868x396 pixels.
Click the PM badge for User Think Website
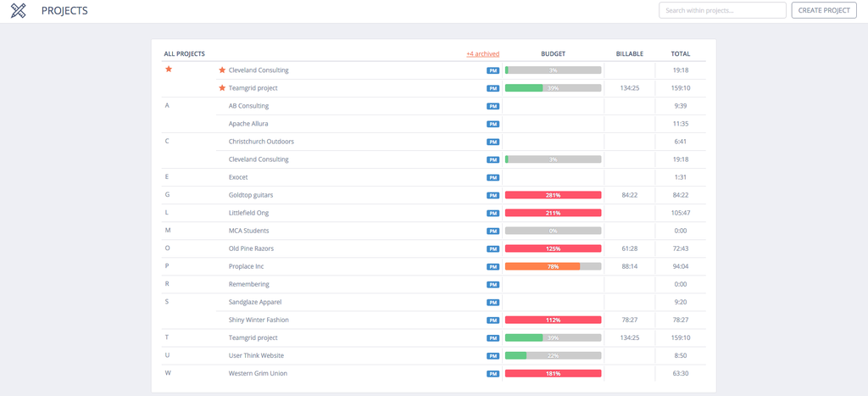coord(492,356)
